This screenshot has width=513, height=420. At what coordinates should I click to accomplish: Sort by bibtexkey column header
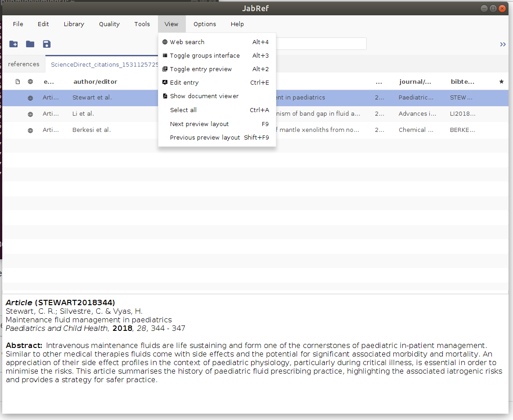pos(462,81)
